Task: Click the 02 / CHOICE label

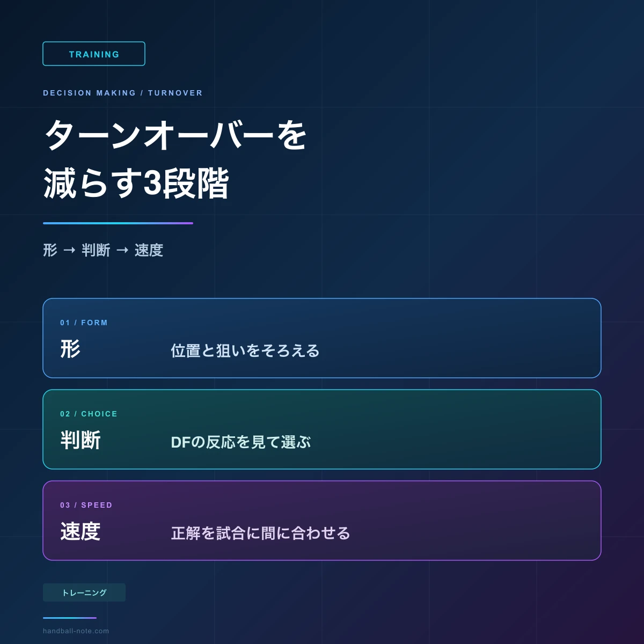Action: pyautogui.click(x=89, y=414)
